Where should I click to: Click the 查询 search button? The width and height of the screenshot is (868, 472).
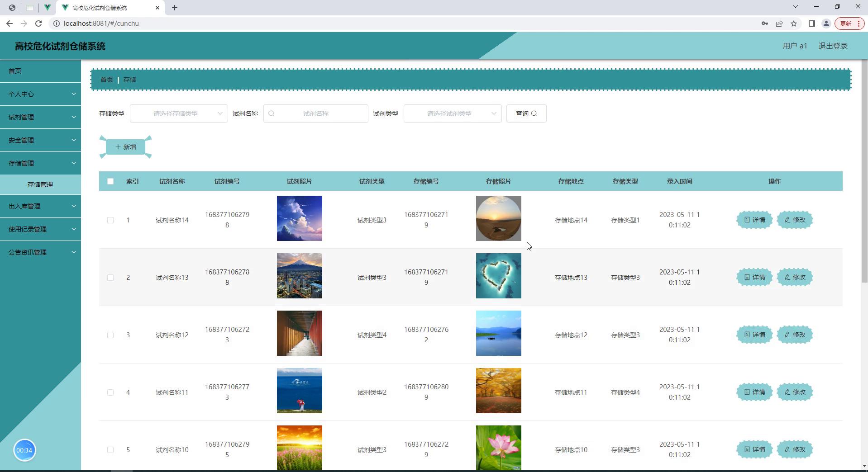pyautogui.click(x=526, y=113)
